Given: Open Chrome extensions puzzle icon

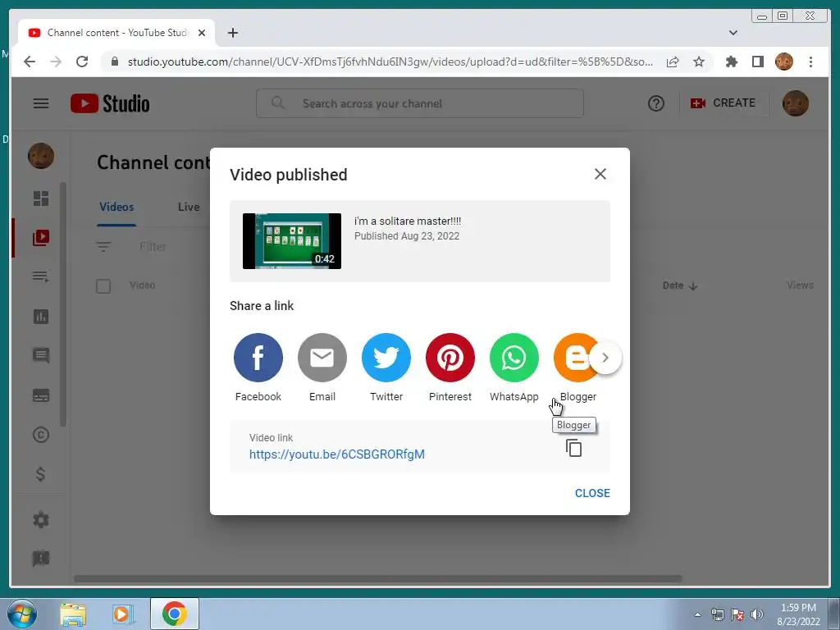Looking at the screenshot, I should (731, 62).
